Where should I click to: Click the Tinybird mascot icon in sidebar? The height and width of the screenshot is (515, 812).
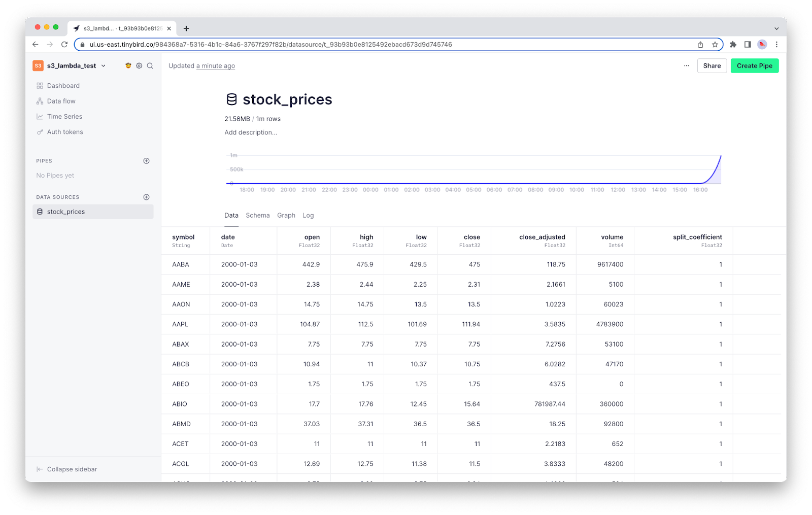pos(128,66)
